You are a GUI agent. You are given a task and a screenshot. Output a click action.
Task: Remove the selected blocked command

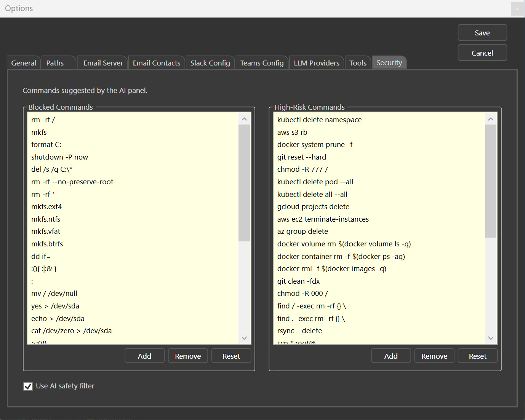pos(188,356)
